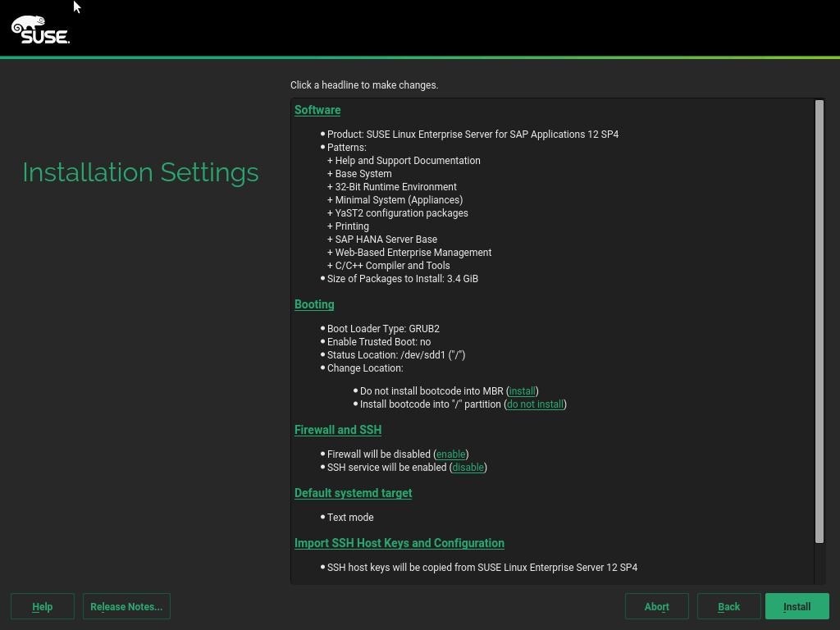Select '32-Bit Runtime Environment' pattern text
Image resolution: width=840 pixels, height=630 pixels.
396,186
